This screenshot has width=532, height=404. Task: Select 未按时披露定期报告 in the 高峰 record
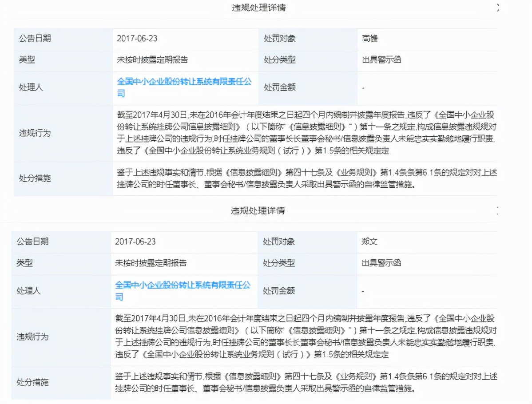[152, 59]
